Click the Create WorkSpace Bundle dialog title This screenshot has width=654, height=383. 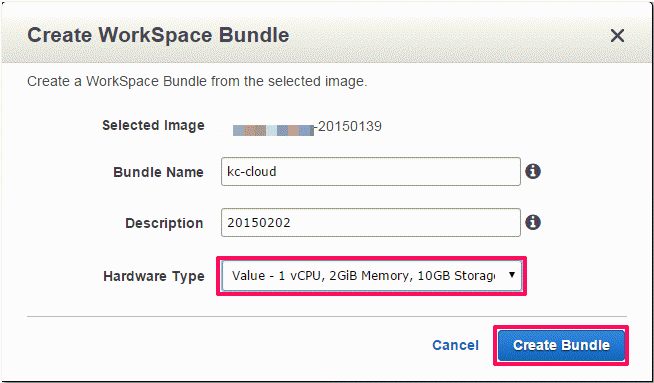tap(158, 35)
